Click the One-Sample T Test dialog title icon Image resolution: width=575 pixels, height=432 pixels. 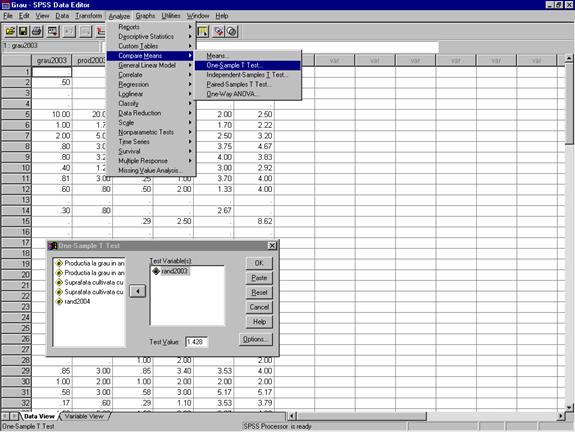click(x=53, y=246)
